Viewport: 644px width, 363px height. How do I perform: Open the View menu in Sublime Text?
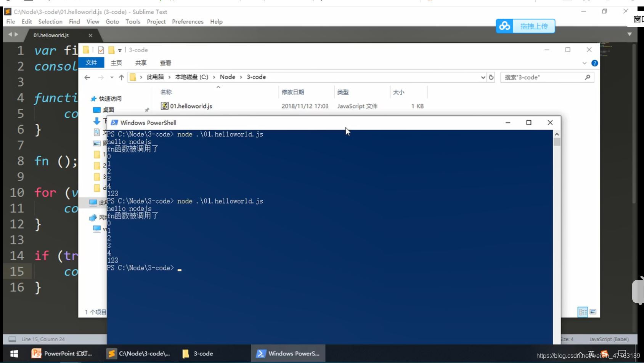pyautogui.click(x=93, y=22)
